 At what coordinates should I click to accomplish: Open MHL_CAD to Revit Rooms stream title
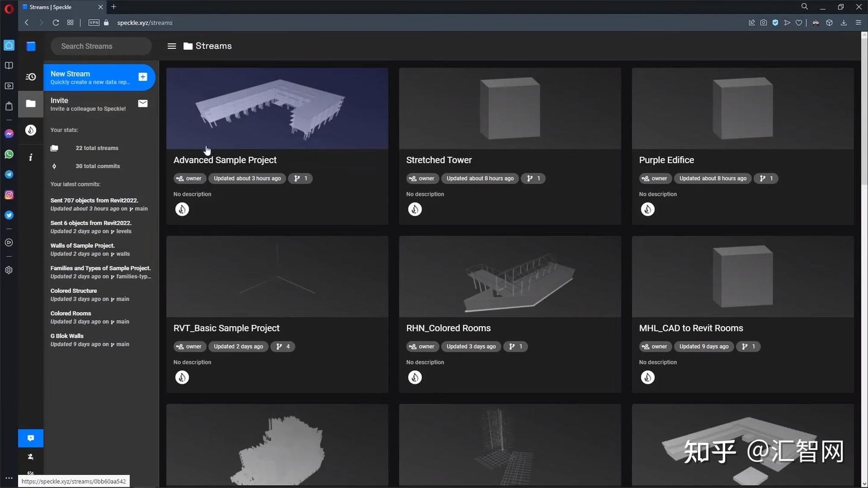pos(691,328)
